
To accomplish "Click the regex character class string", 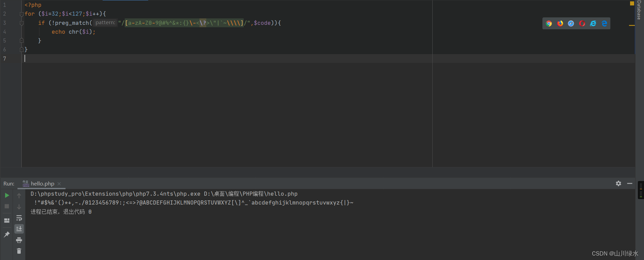I will pos(184,23).
